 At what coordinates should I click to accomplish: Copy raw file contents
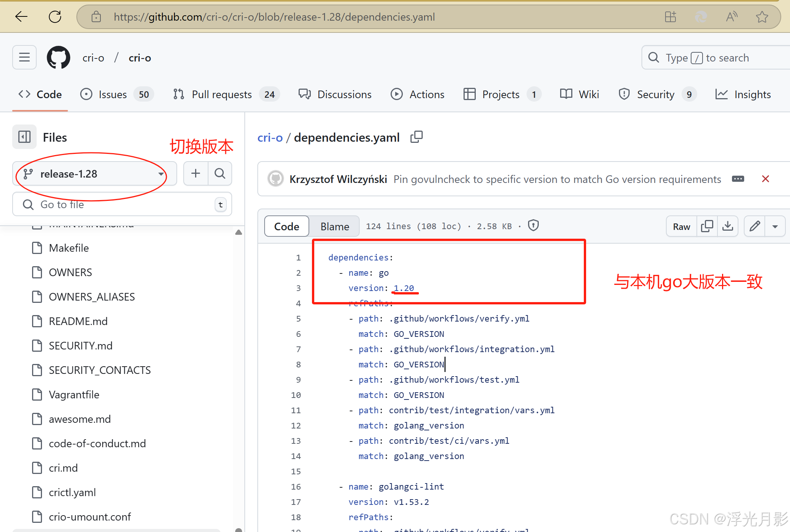click(707, 226)
